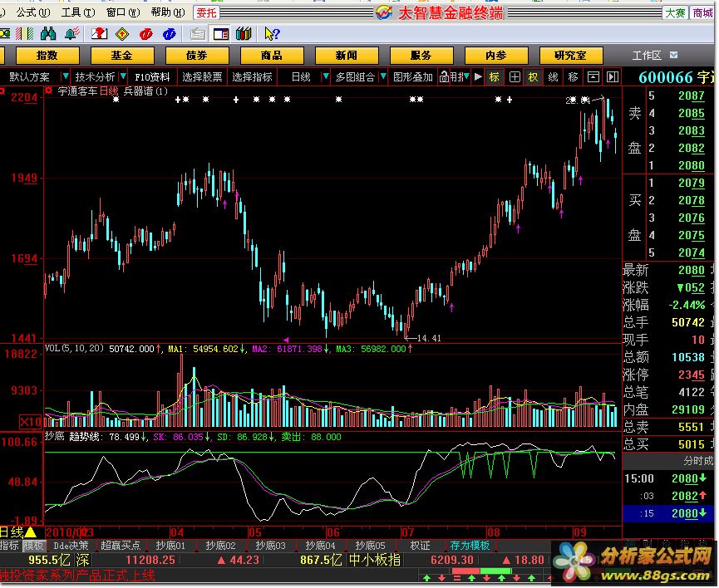Image resolution: width=719 pixels, height=588 pixels.
Task: Click the 内参 yellow button
Action: (x=495, y=56)
